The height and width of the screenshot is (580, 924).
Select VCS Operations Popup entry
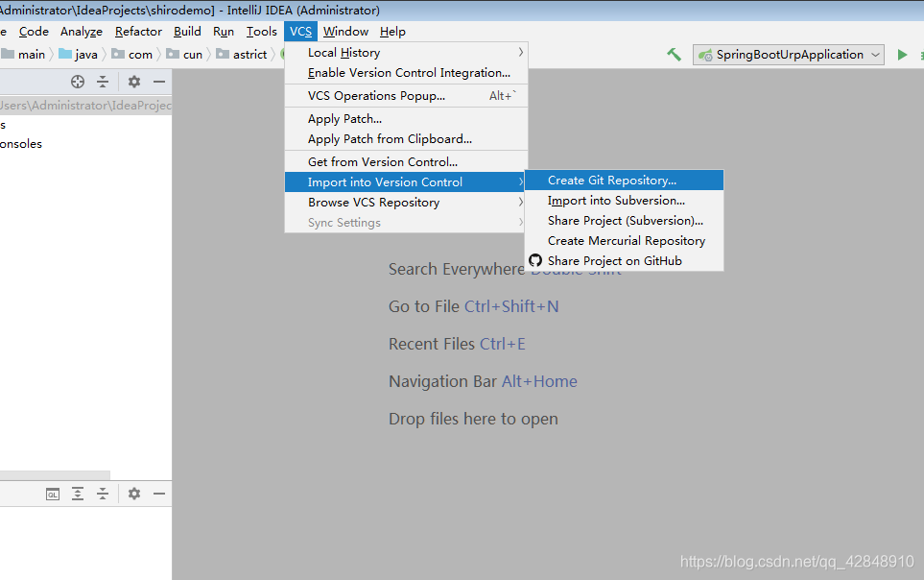tap(406, 96)
